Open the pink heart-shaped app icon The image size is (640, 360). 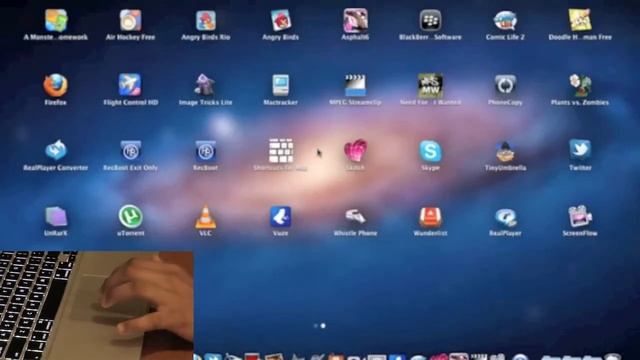[x=356, y=151]
